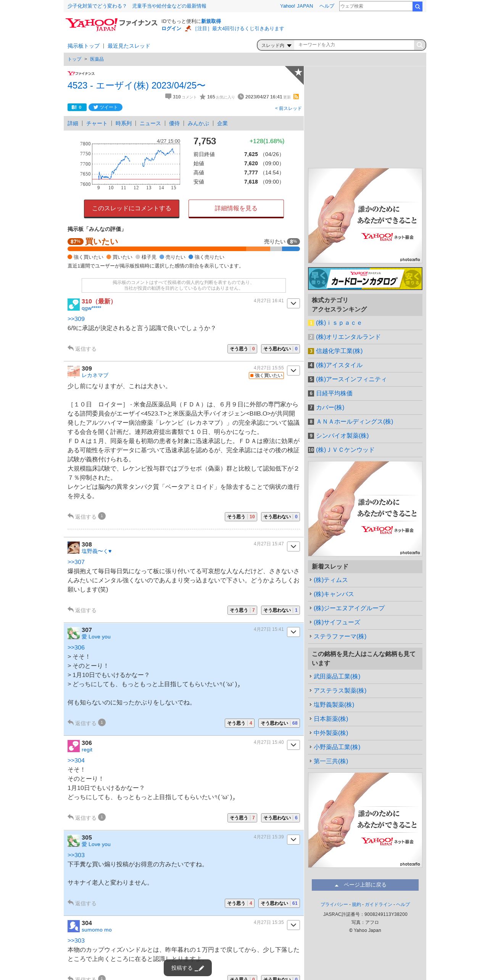
Task: Expand options menu for post 305
Action: 293,840
